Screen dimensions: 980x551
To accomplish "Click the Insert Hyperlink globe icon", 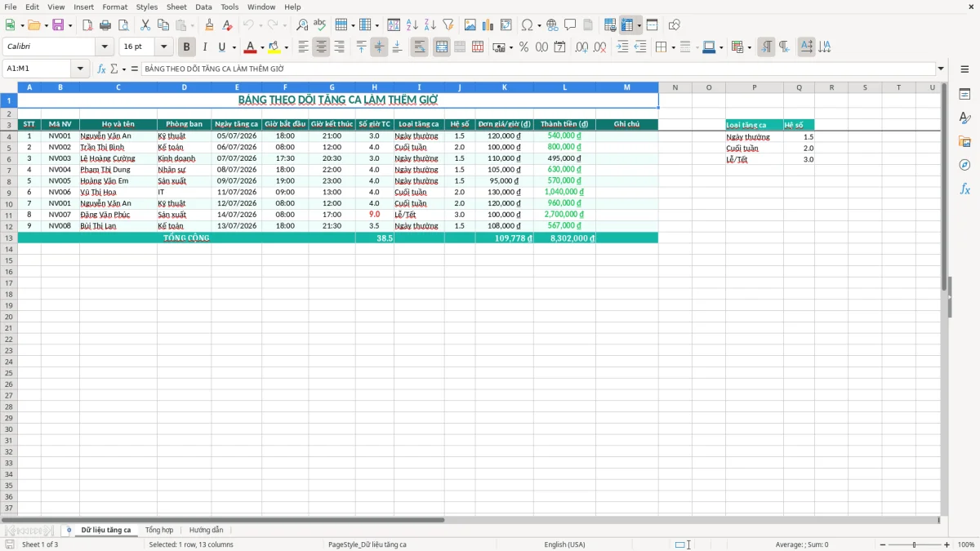I will [553, 25].
